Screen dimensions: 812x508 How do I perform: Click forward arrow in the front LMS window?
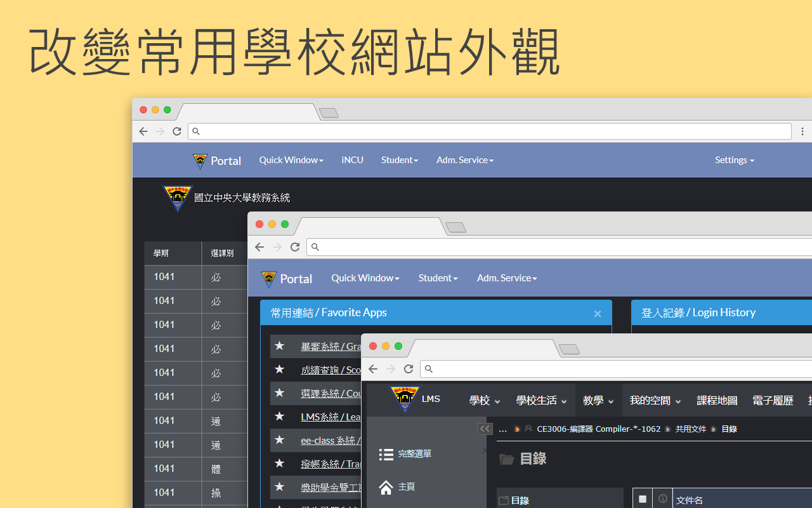point(391,369)
